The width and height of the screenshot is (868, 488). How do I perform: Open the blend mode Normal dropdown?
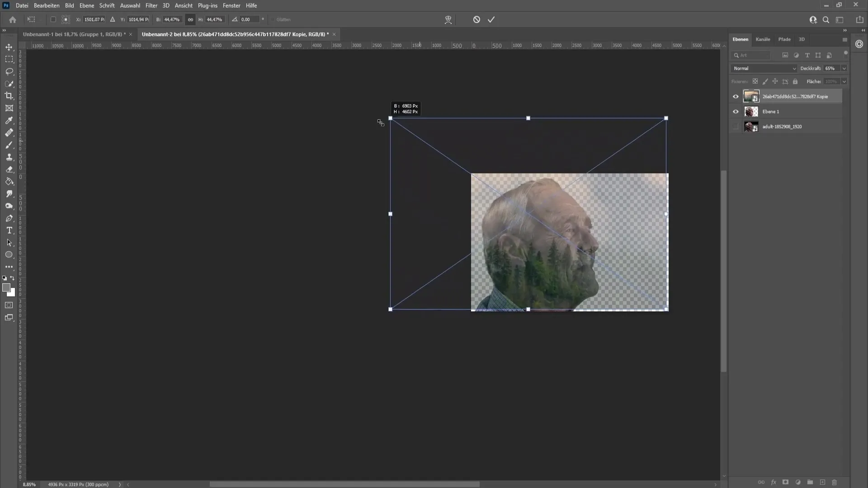click(x=764, y=68)
